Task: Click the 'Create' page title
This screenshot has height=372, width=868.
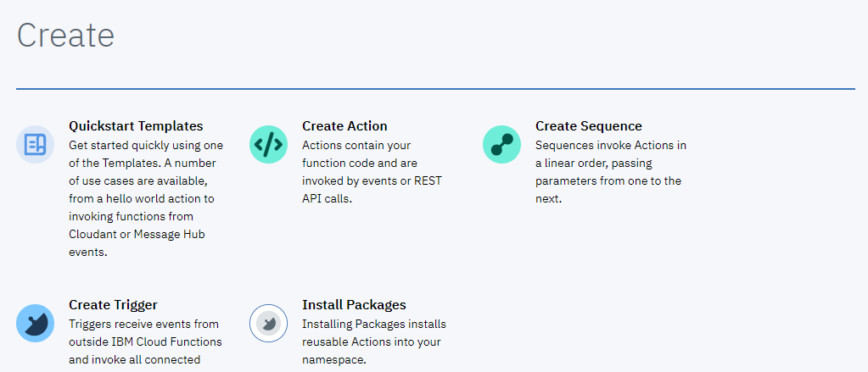Action: pos(65,35)
